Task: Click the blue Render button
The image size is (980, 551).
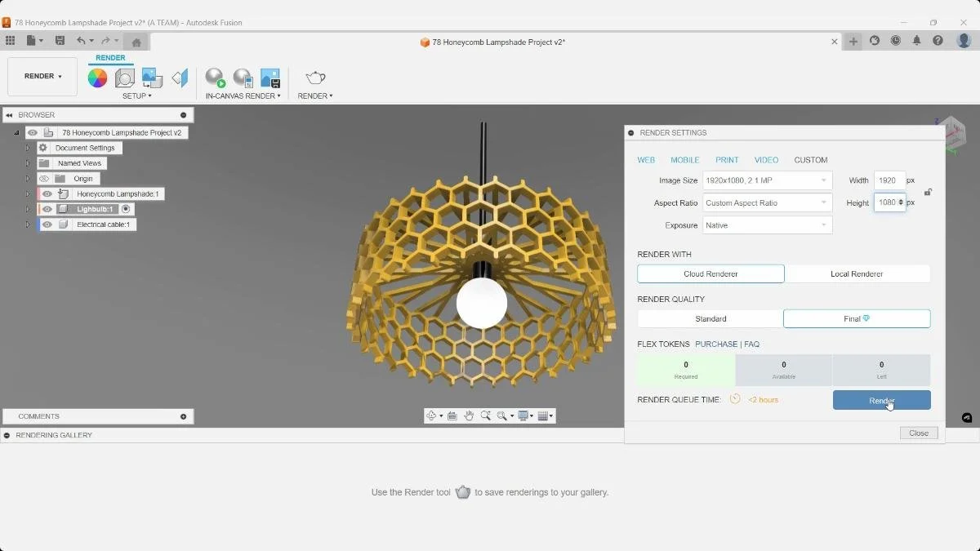Action: tap(882, 400)
